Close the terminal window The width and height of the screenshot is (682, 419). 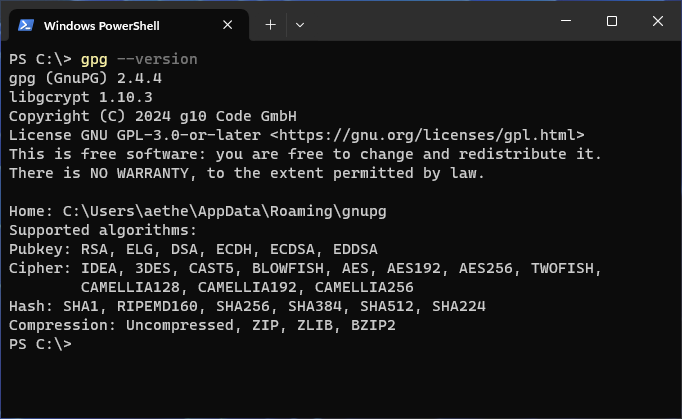(658, 20)
